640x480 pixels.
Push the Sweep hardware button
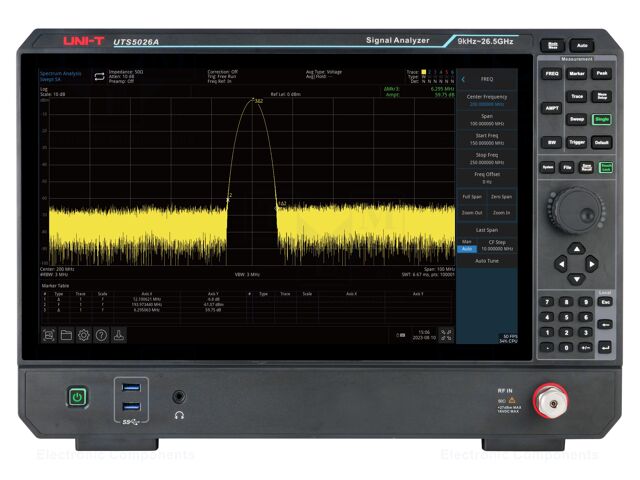tap(577, 119)
